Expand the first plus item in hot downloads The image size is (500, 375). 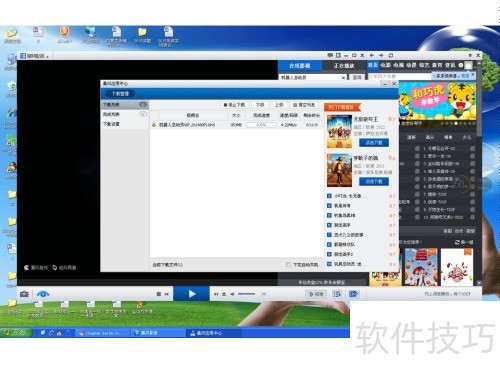[x=329, y=196]
